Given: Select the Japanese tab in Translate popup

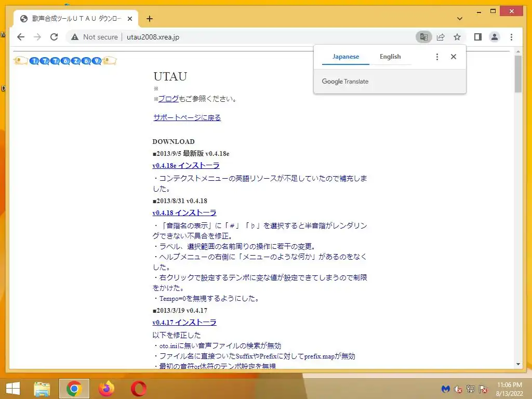Looking at the screenshot, I should (x=345, y=57).
